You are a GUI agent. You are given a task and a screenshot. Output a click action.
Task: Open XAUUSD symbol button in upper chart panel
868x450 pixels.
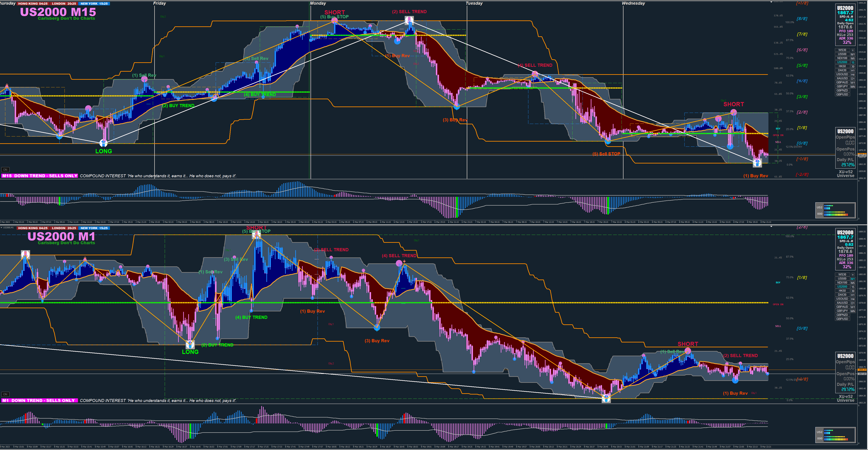tap(842, 78)
